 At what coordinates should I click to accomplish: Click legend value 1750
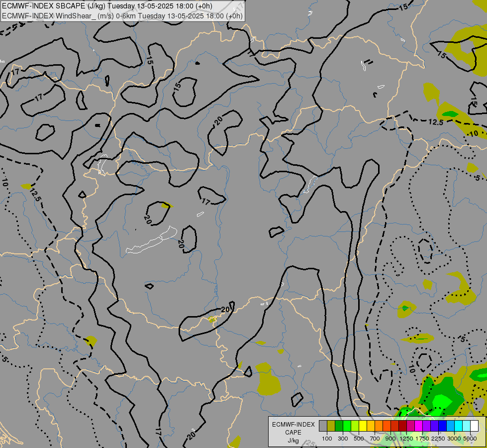(422, 439)
